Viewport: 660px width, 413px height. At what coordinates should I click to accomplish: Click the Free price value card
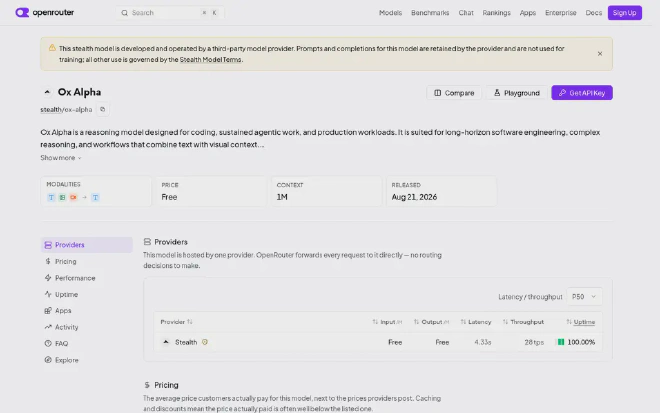click(x=211, y=191)
